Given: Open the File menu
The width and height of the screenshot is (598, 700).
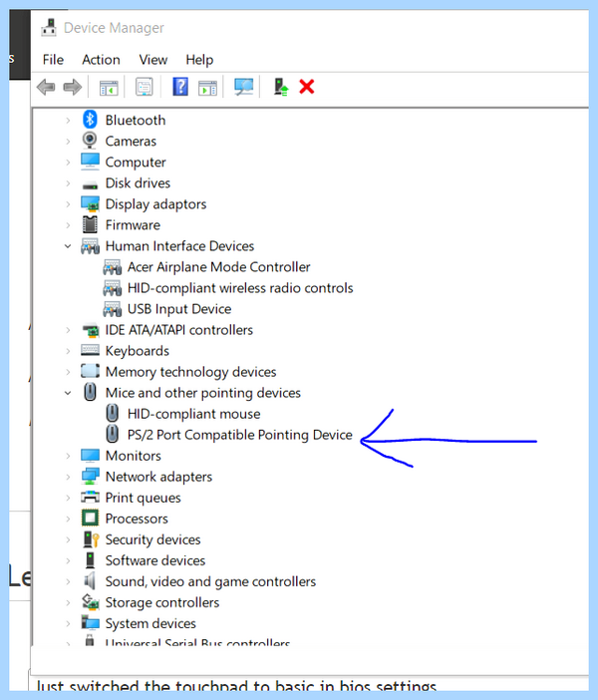Looking at the screenshot, I should (x=53, y=60).
